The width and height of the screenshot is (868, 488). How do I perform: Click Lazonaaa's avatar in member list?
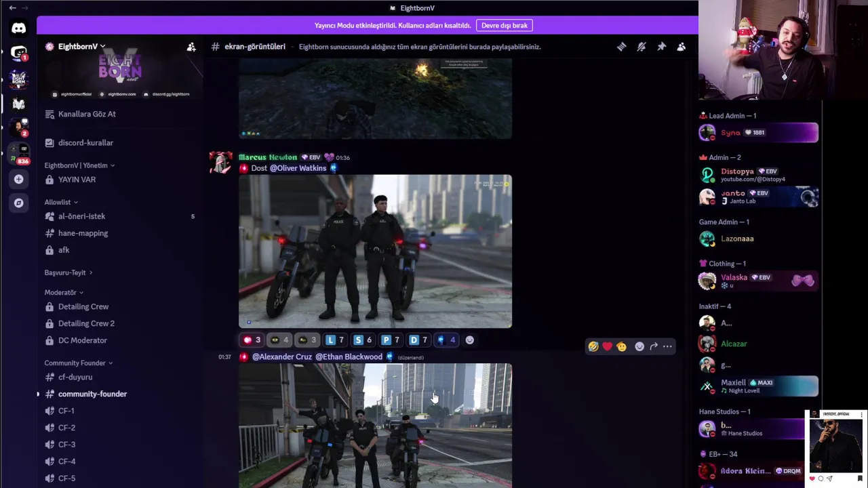click(707, 239)
